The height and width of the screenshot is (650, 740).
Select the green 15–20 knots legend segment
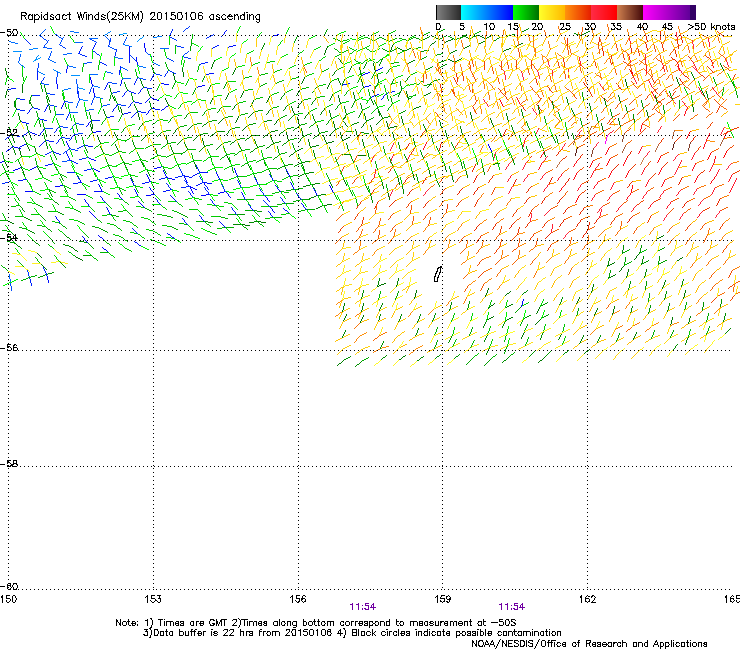click(x=526, y=12)
